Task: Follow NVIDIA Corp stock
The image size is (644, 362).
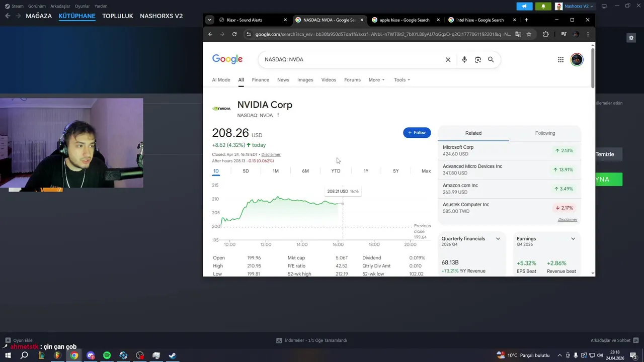Action: [417, 133]
